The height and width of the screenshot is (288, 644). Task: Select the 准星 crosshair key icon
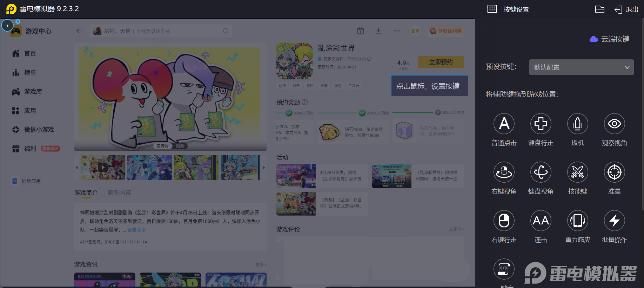pos(615,172)
